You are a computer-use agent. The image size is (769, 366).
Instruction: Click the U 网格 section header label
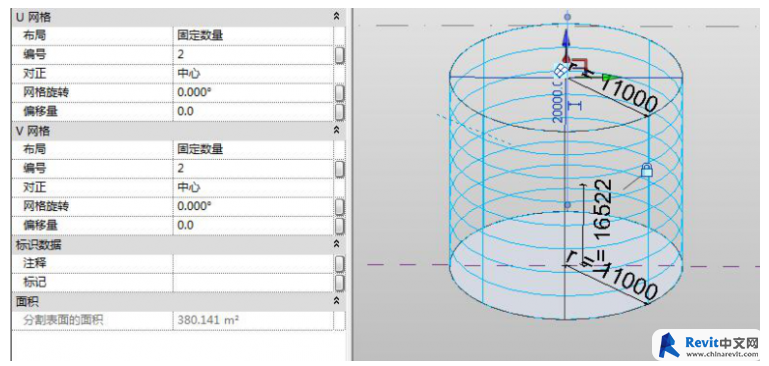tap(33, 18)
